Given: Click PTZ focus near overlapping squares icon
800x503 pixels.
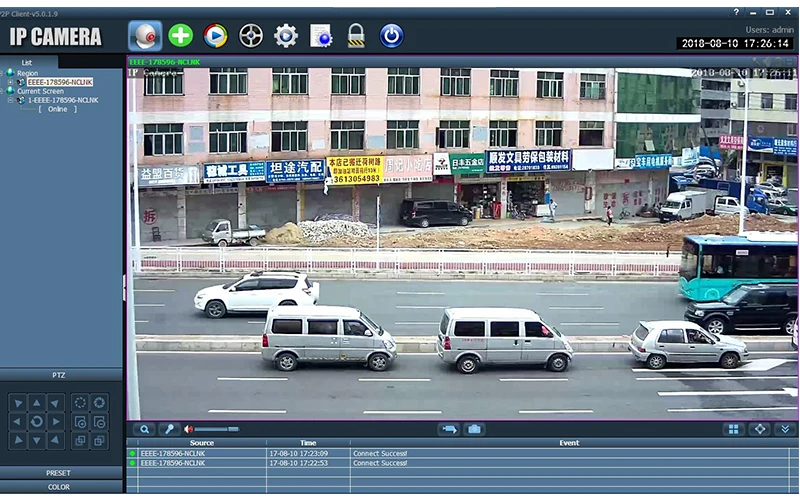Looking at the screenshot, I should coord(80,440).
